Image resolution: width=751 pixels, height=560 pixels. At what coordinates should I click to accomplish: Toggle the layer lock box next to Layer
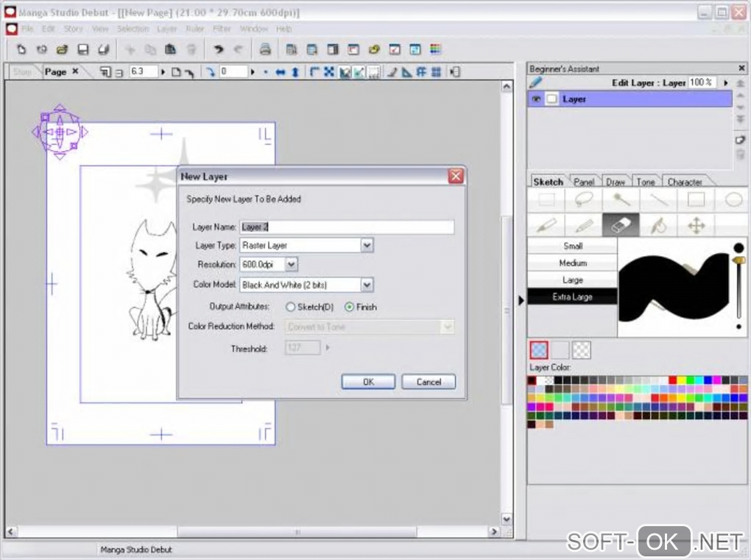click(x=551, y=99)
